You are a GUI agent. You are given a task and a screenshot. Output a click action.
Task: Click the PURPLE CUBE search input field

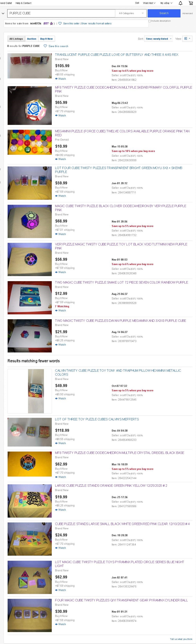[x=61, y=13]
